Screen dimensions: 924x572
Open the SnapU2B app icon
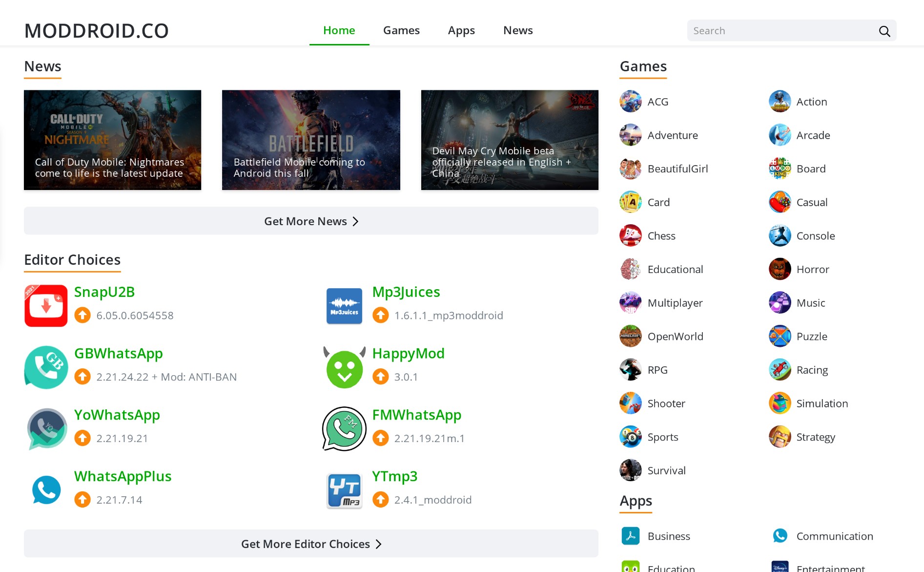[x=46, y=306]
